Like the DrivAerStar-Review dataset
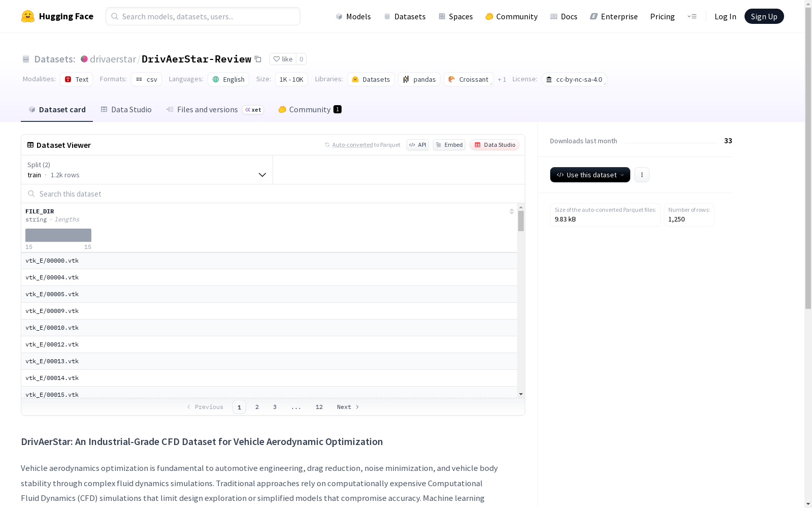 (283, 59)
